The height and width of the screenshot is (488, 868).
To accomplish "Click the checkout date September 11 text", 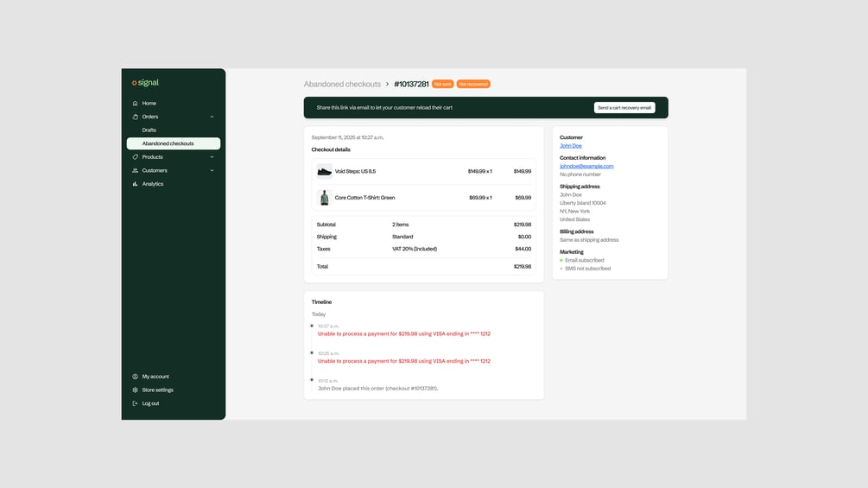I will 348,137.
